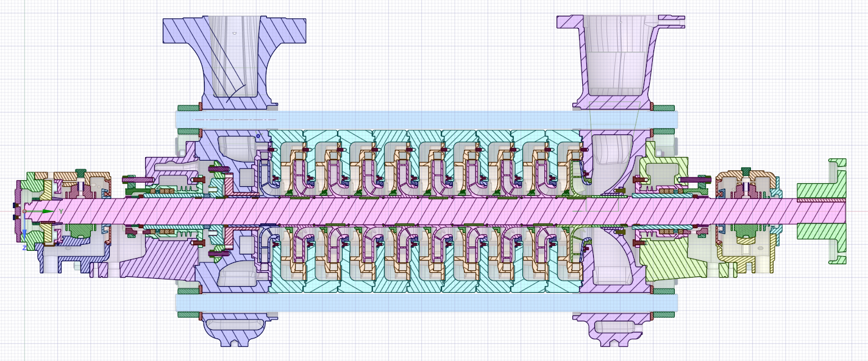Click the small blue circle marker near the first stage
The width and height of the screenshot is (868, 361).
(258, 136)
